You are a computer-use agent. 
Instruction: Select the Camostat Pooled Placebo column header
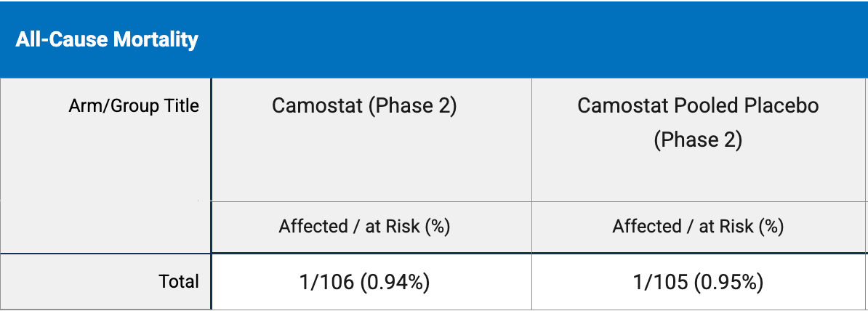coord(698,106)
